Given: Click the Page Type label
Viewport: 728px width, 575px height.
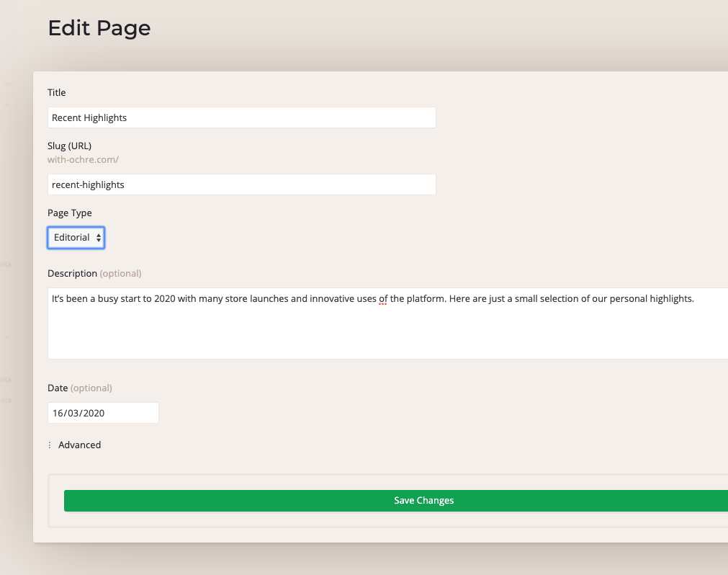Looking at the screenshot, I should tap(70, 213).
